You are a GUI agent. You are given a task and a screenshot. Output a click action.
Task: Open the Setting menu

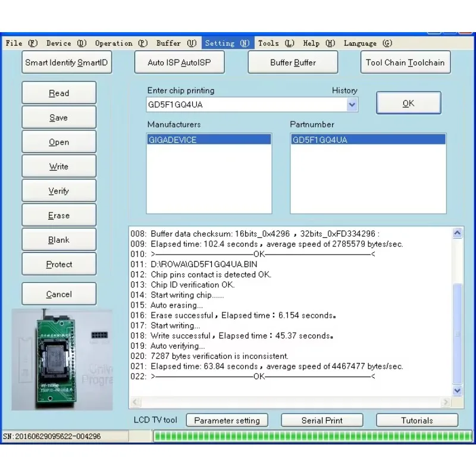[x=227, y=43]
